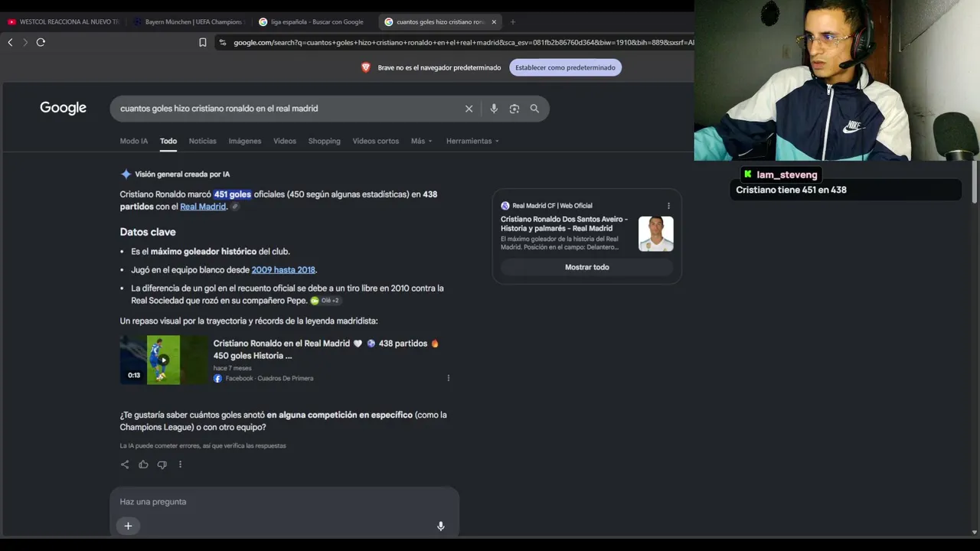Click 'Visión general creada por IA' label
The width and height of the screenshot is (980, 551).
click(182, 174)
